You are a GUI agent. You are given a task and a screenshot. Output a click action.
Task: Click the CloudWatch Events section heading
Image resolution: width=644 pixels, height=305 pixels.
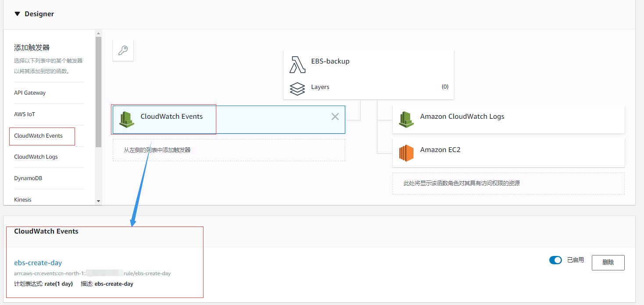click(46, 231)
